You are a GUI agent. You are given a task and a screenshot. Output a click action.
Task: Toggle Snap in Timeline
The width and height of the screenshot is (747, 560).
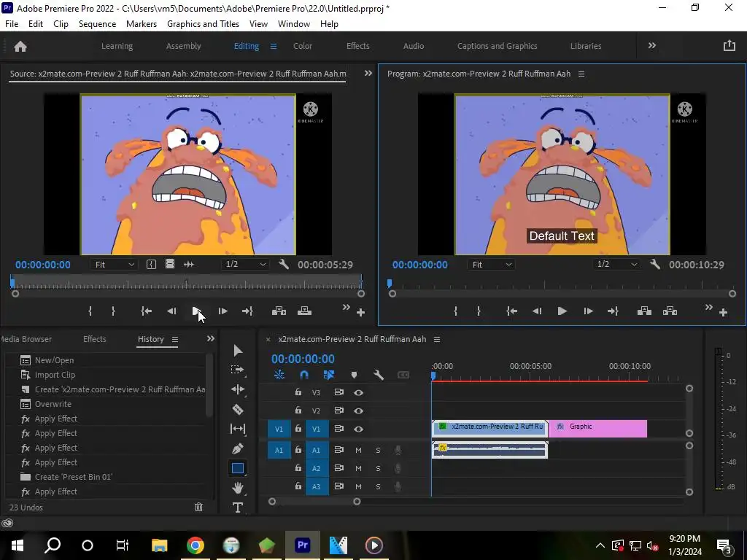[304, 375]
